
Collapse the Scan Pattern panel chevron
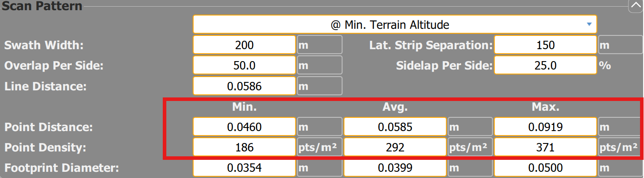coord(635,6)
